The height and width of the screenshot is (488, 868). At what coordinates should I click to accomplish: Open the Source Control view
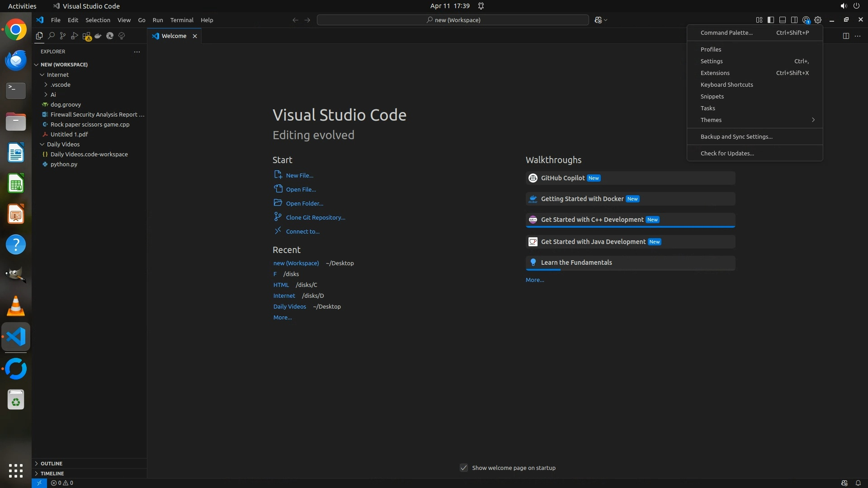pyautogui.click(x=63, y=36)
